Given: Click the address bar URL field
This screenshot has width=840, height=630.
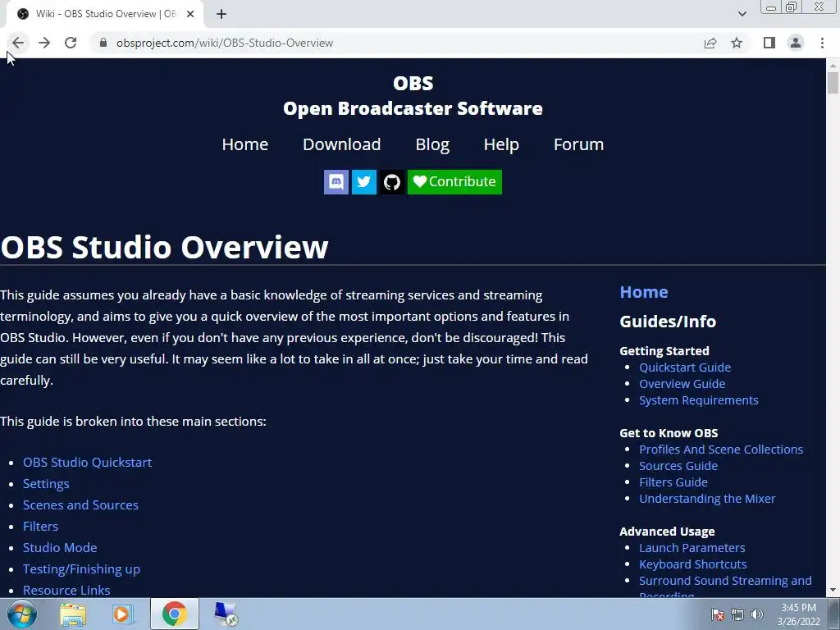Looking at the screenshot, I should [x=396, y=43].
